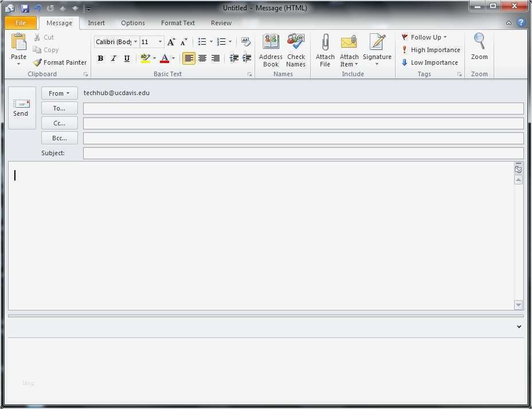Center the text alignment

pos(202,58)
